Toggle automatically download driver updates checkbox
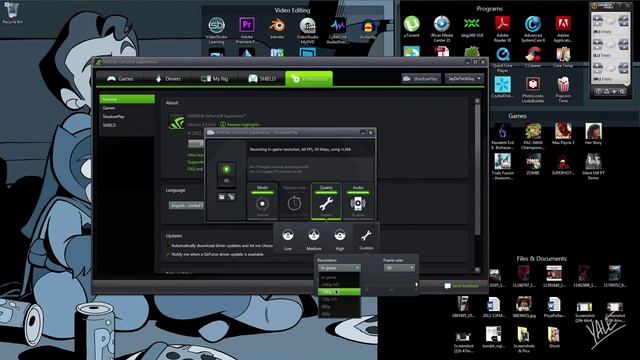The width and height of the screenshot is (640, 360). pos(168,246)
